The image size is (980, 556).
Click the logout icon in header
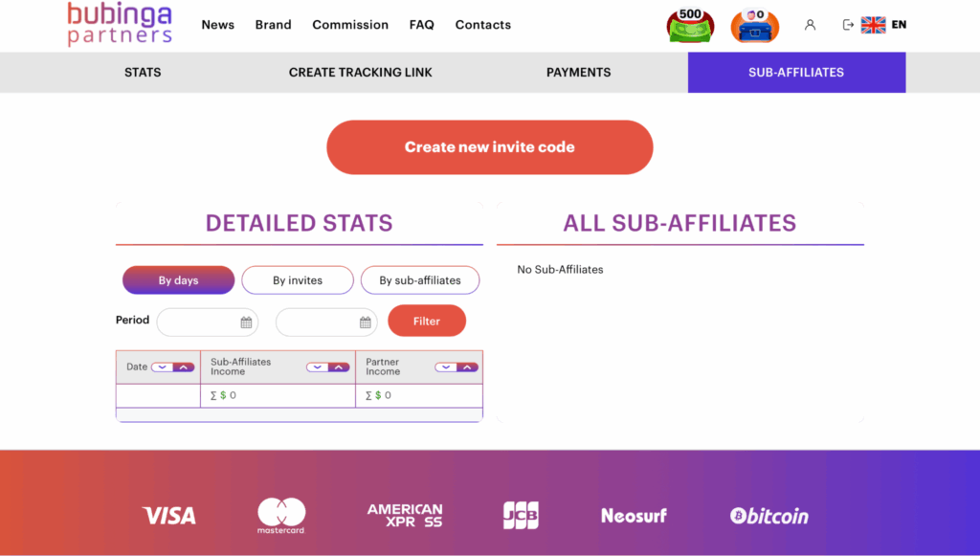(x=847, y=25)
